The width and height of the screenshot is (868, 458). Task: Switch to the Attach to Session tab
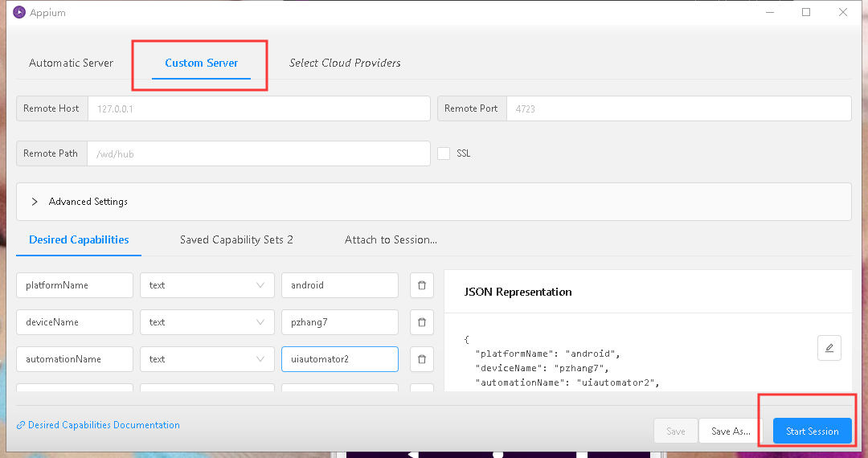[391, 240]
